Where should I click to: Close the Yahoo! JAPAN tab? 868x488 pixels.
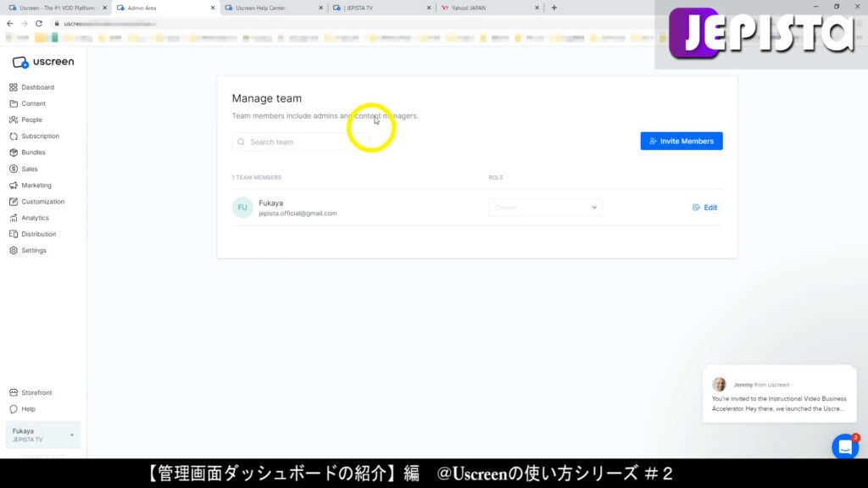[537, 8]
